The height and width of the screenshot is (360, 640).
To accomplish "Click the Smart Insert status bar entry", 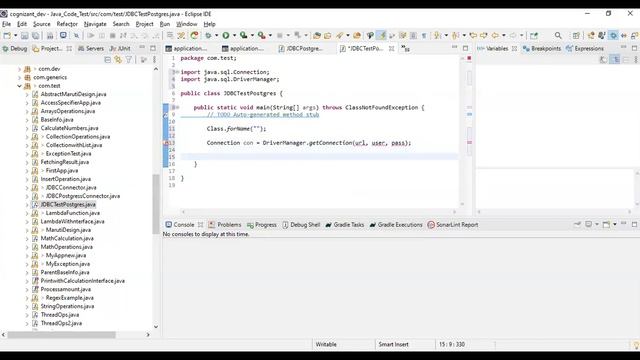I will (393, 344).
